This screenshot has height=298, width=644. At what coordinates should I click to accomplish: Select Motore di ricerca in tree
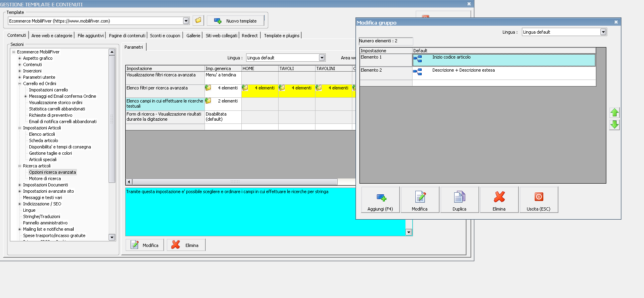coord(45,178)
